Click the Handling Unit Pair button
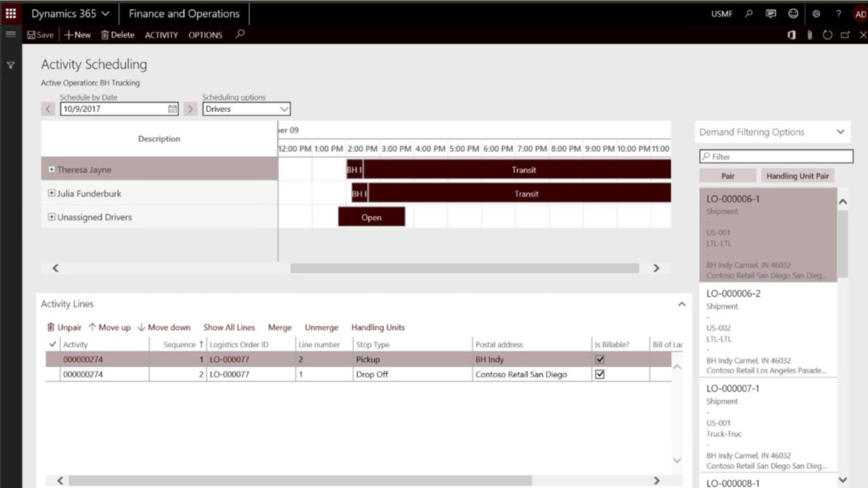This screenshot has width=868, height=488. point(797,176)
